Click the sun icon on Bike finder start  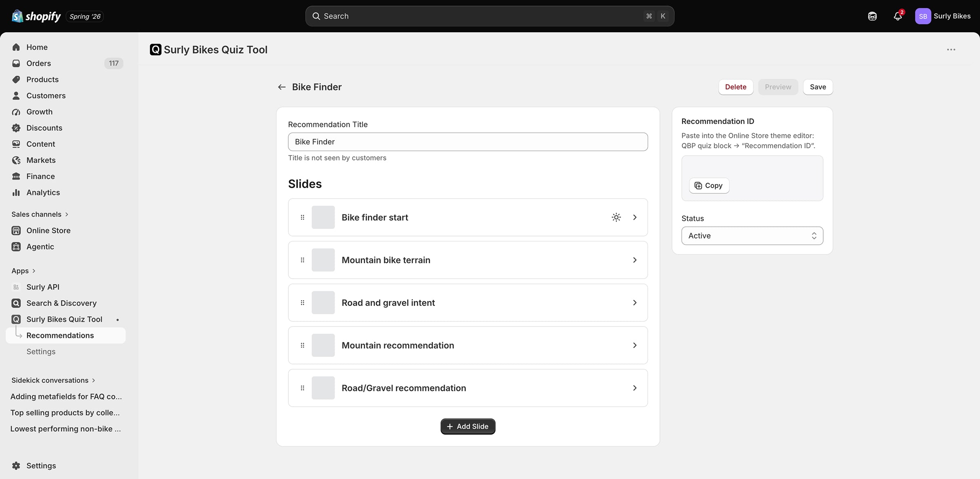point(616,217)
